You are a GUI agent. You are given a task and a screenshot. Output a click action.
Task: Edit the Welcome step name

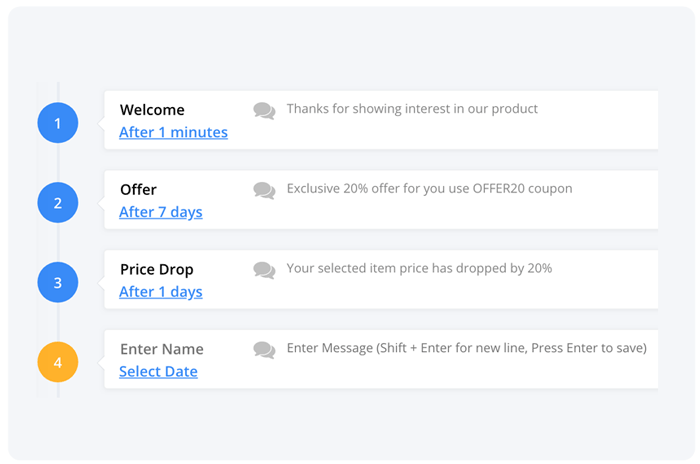[x=152, y=110]
